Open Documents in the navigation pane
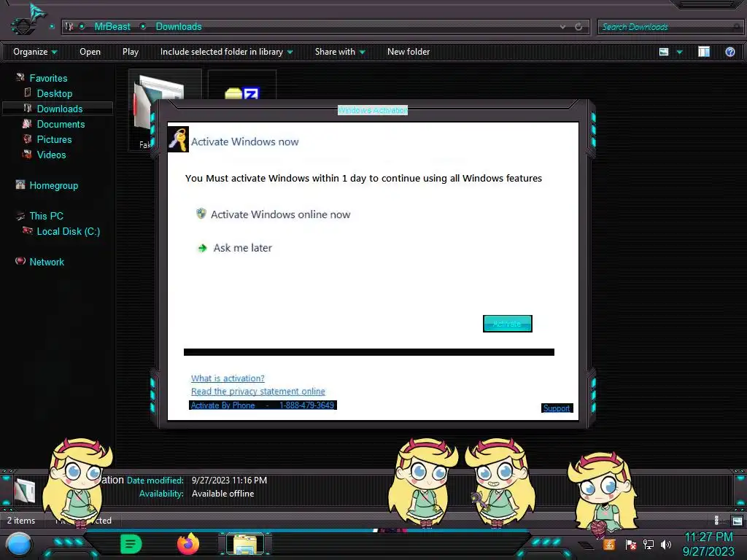Image resolution: width=747 pixels, height=560 pixels. 61,124
